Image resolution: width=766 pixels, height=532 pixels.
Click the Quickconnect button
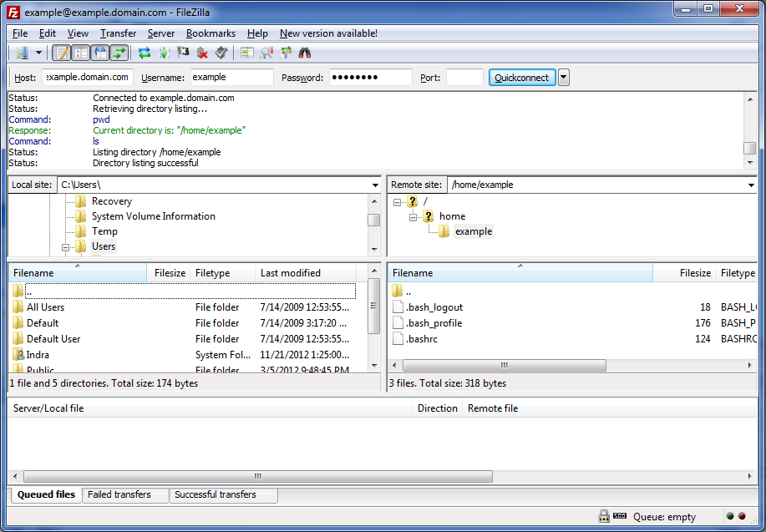click(x=521, y=78)
